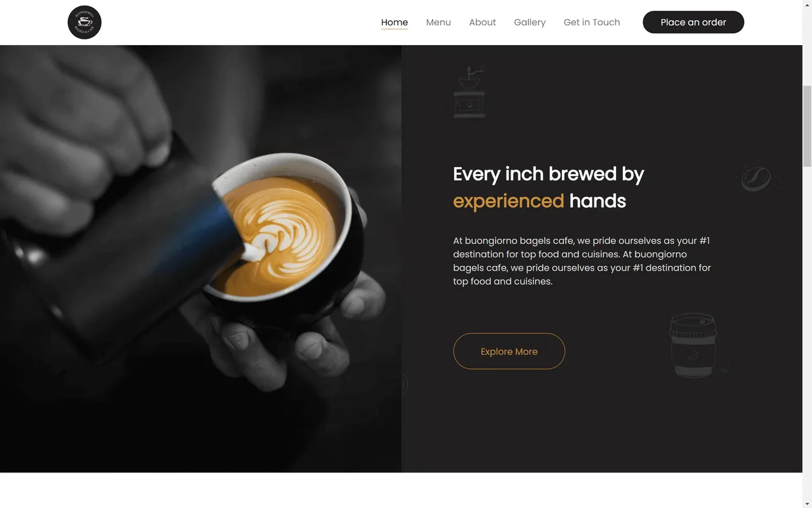Screen dimensions: 812x508
Task: Click the scrollbar up arrow
Action: (807, 4)
